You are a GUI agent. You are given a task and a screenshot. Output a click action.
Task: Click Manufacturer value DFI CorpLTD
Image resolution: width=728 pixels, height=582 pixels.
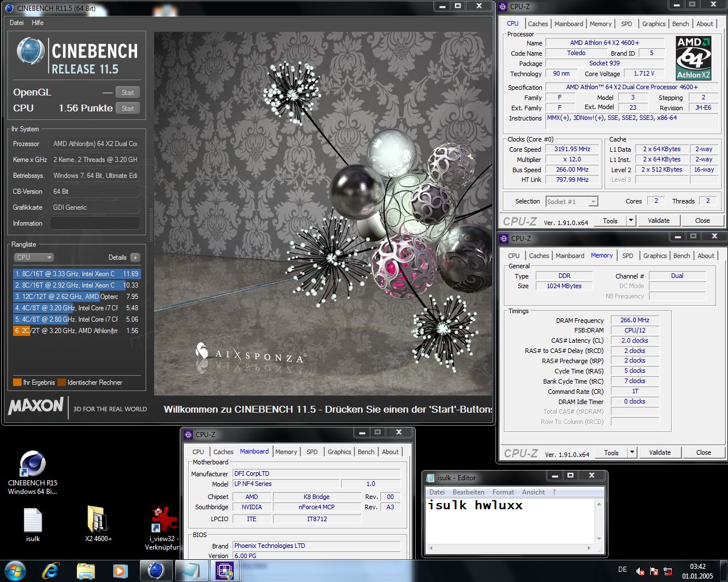click(317, 473)
